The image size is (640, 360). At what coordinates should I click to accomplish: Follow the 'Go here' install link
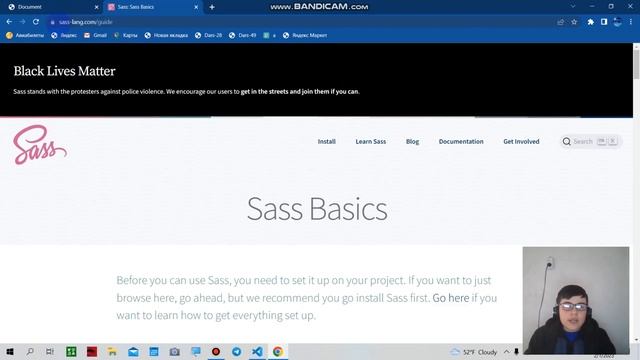pos(451,298)
